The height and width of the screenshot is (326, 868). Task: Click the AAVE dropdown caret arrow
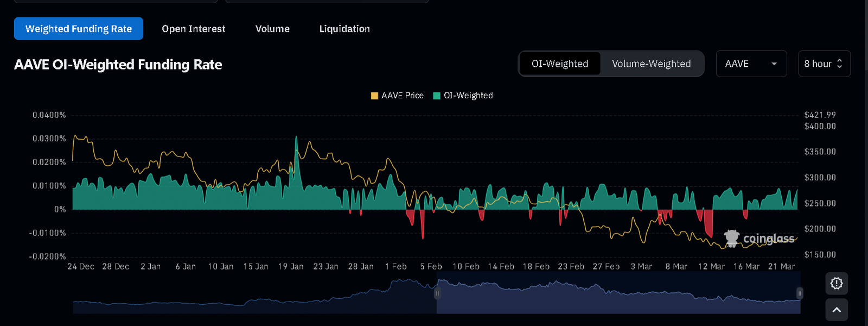point(774,64)
